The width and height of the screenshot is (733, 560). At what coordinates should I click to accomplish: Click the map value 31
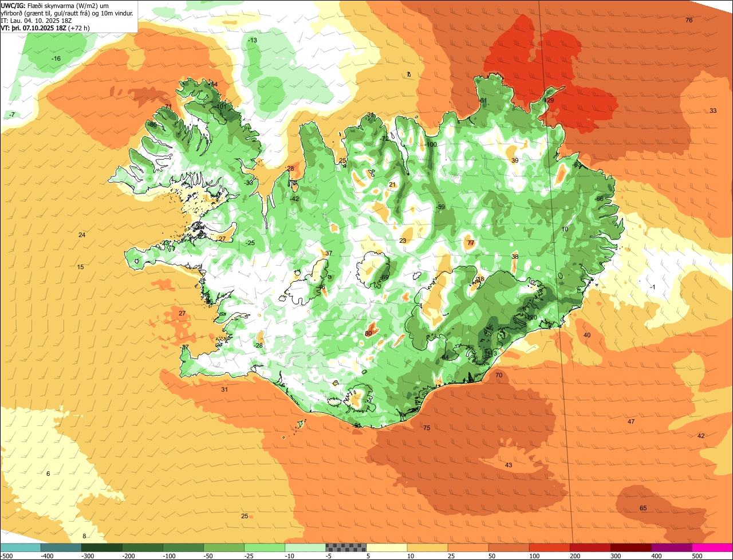coord(224,390)
